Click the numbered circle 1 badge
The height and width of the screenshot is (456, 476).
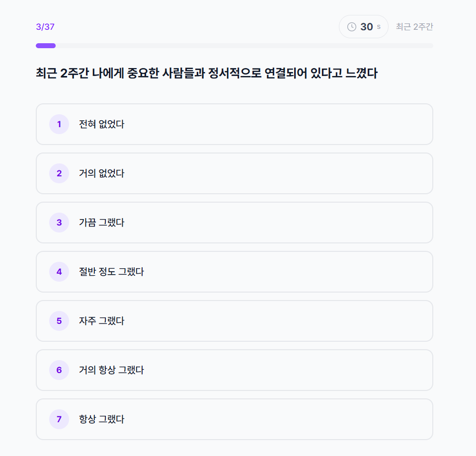coord(59,124)
